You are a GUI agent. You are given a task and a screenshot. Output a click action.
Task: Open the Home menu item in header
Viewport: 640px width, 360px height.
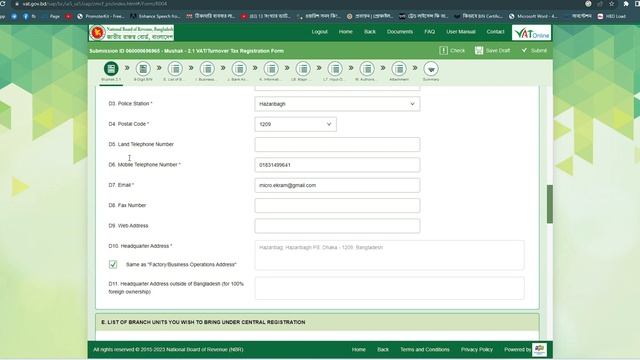pos(345,31)
